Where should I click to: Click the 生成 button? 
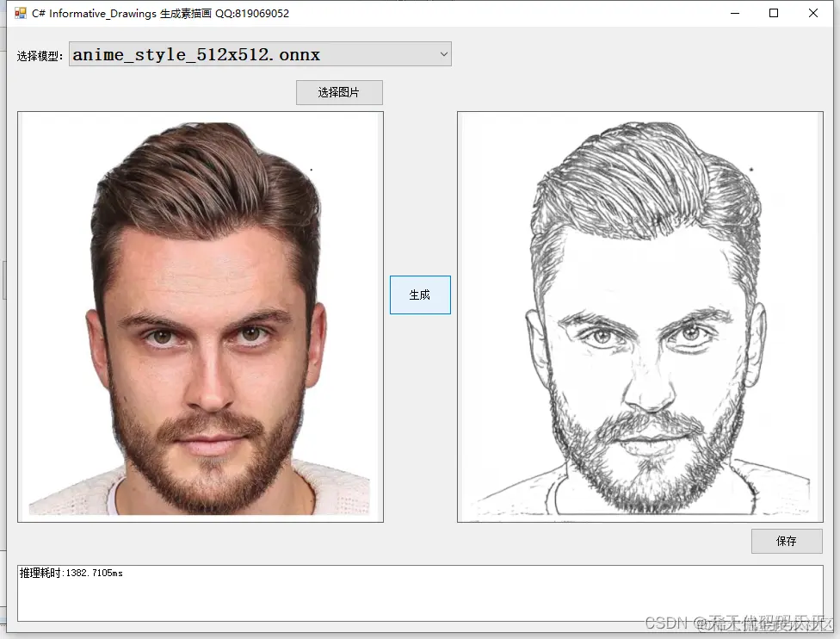(420, 295)
